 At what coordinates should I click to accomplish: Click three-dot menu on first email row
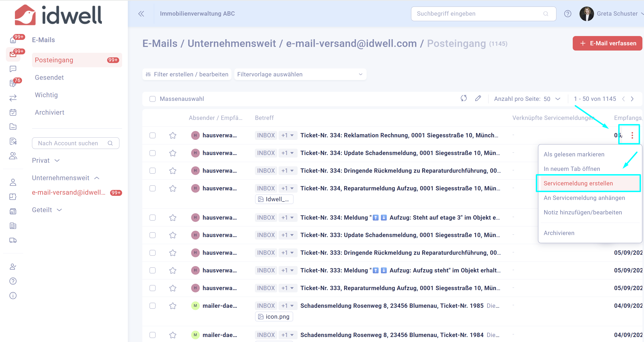(x=632, y=135)
